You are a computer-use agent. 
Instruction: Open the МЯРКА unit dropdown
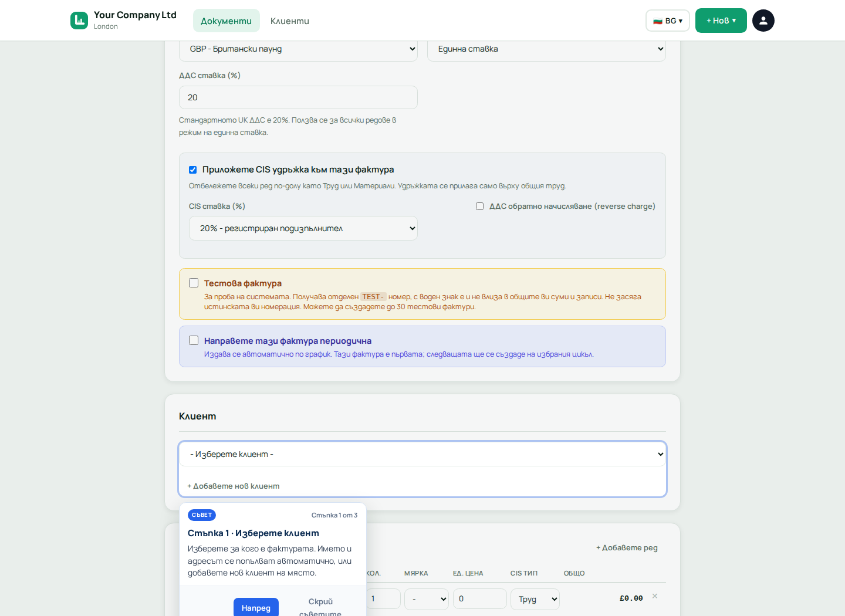[427, 599]
